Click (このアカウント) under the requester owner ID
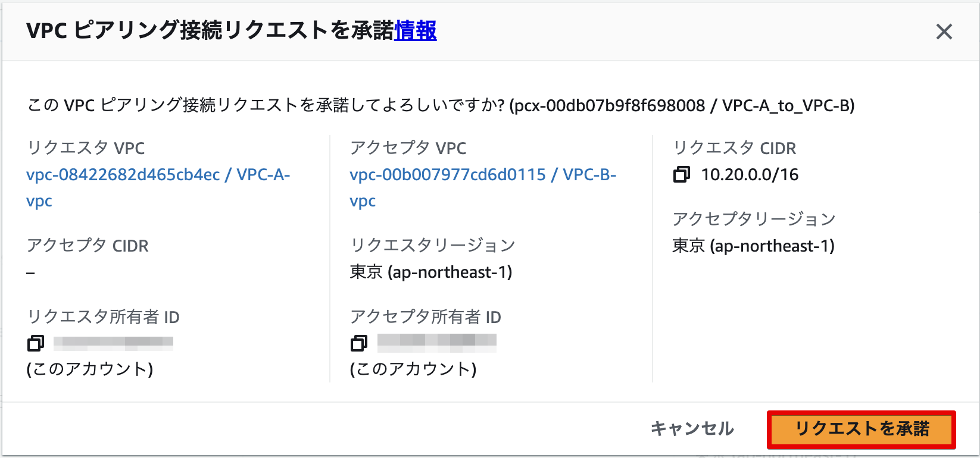The height and width of the screenshot is (458, 980). [90, 369]
